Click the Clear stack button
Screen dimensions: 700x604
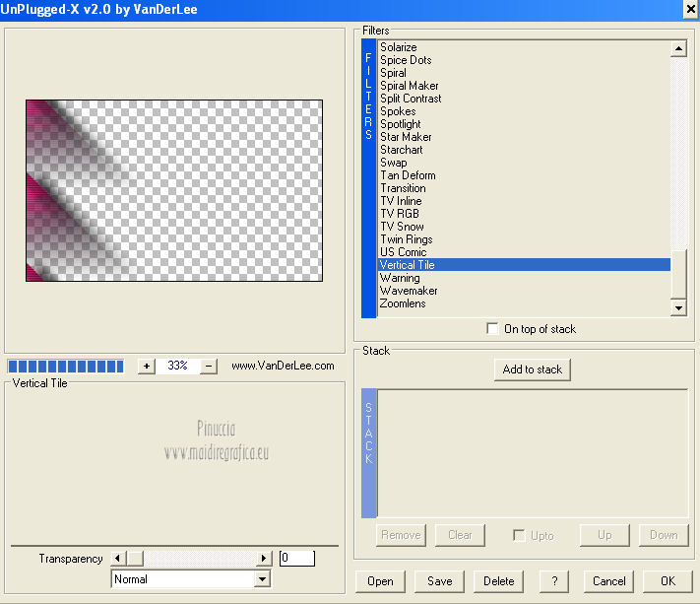[460, 535]
